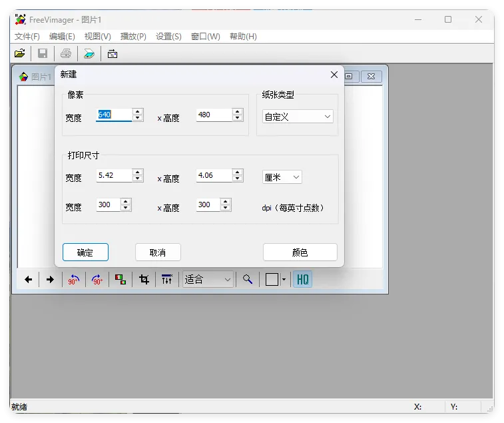This screenshot has height=423, width=504.
Task: Open the 文件(F) menu
Action: [x=27, y=37]
